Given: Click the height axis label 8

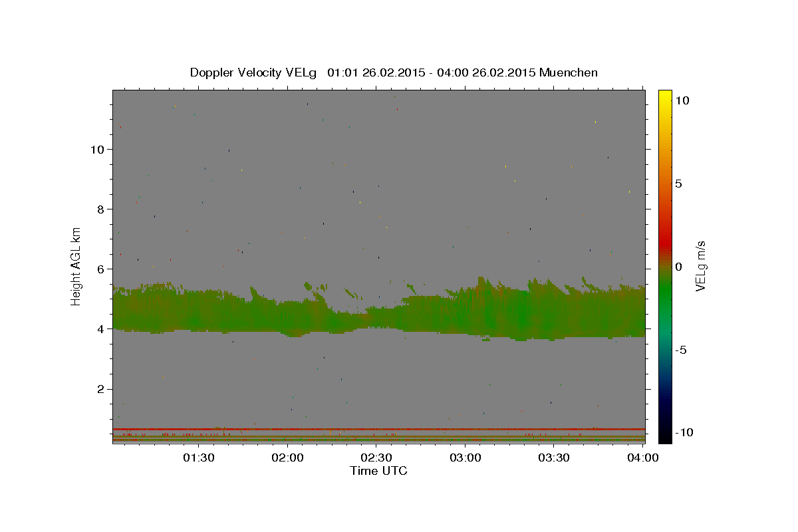Looking at the screenshot, I should click(101, 209).
